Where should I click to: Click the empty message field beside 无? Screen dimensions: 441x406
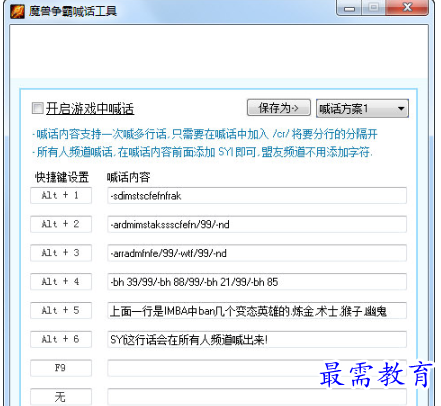point(257,397)
